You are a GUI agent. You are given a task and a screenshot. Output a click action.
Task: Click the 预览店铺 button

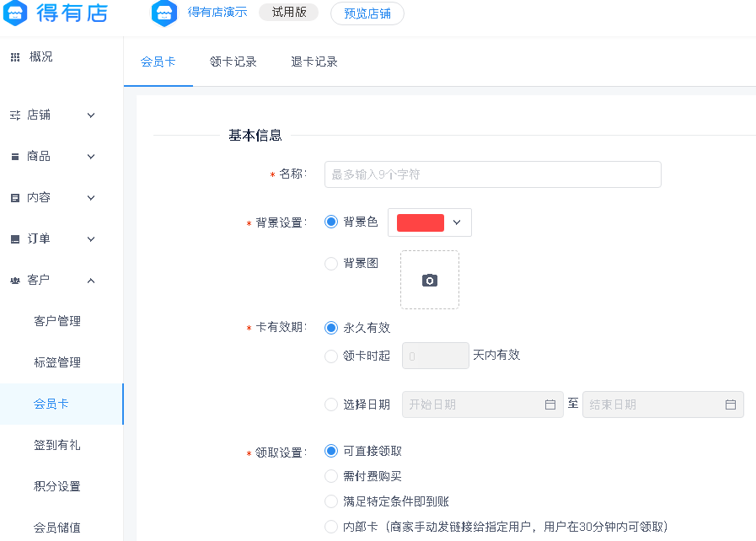(367, 13)
